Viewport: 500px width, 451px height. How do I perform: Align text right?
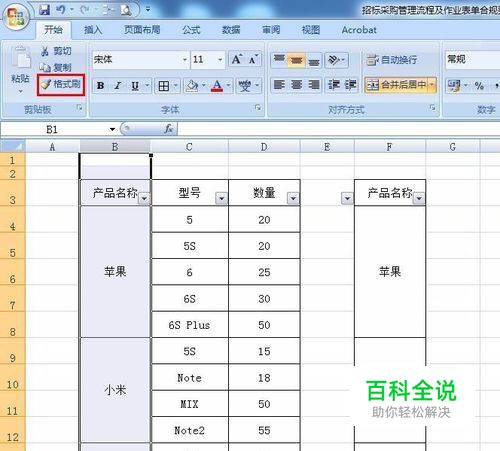[x=313, y=85]
